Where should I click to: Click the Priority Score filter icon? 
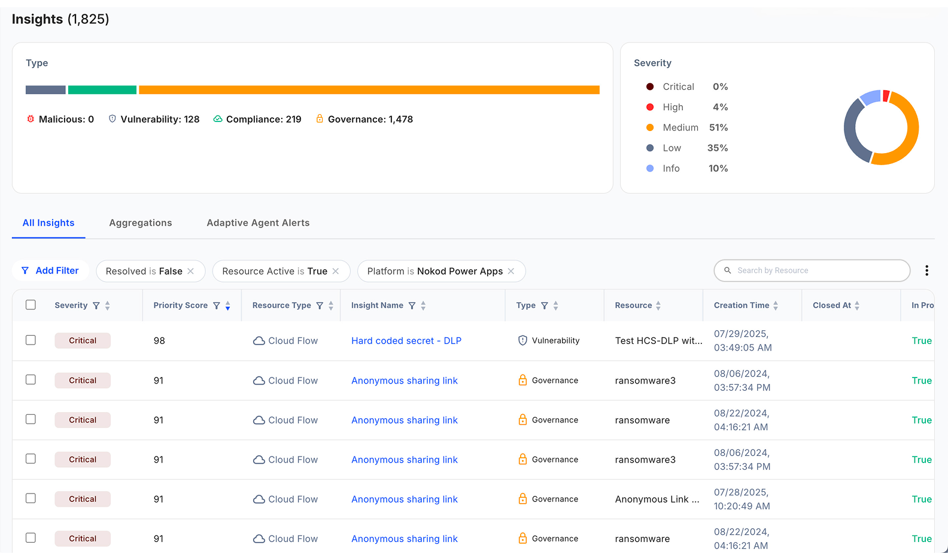point(217,306)
